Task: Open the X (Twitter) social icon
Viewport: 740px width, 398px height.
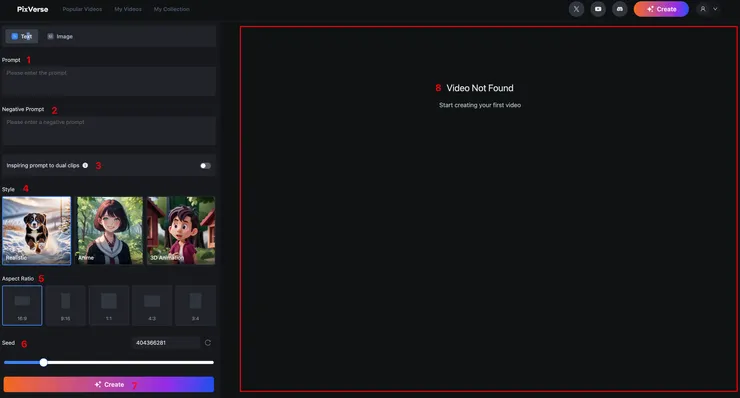Action: coord(576,9)
